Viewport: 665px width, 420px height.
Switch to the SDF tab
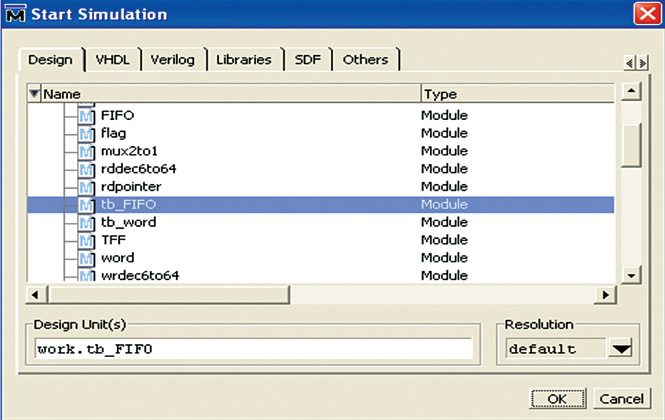[308, 60]
